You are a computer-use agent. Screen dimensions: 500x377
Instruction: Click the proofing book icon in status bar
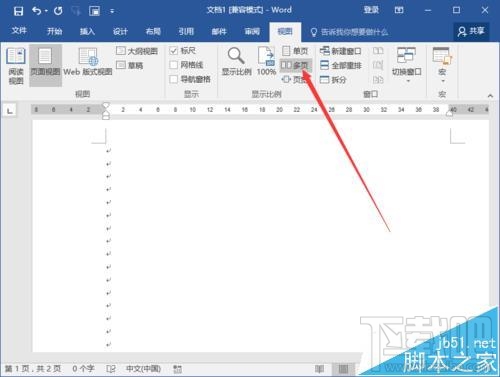[x=111, y=369]
